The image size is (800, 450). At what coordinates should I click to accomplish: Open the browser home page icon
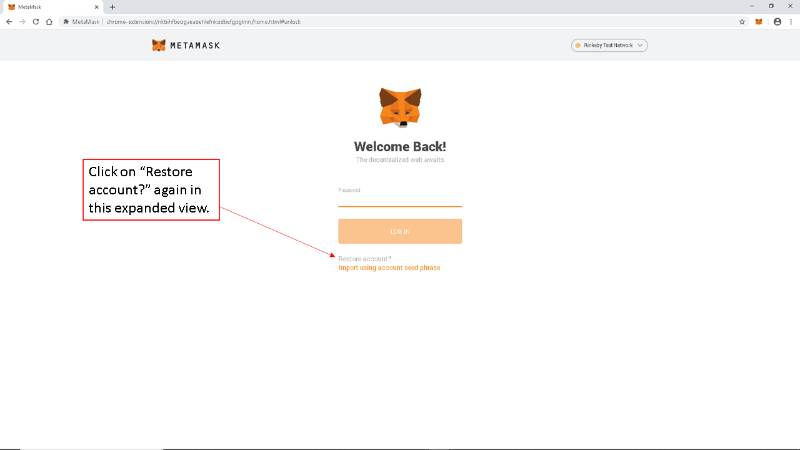pos(49,22)
